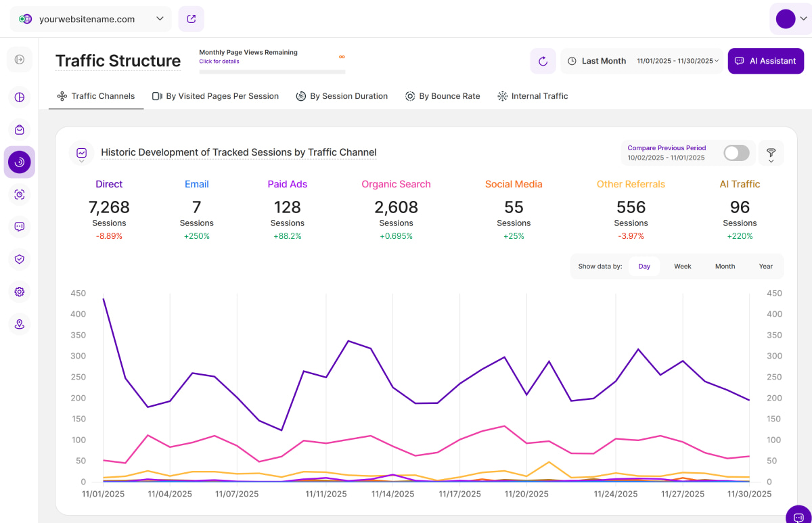The height and width of the screenshot is (523, 812).
Task: Switch to By Bounce Rate tab
Action: click(x=443, y=96)
